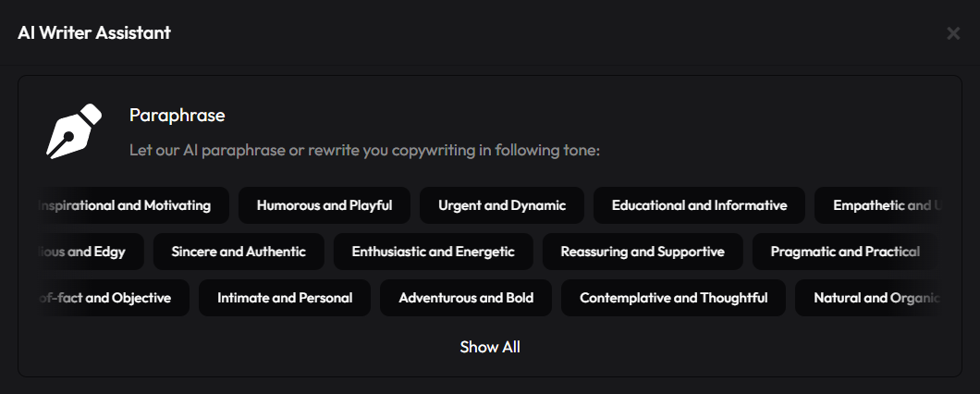Choose the Humorous and Playful tone

coord(325,205)
